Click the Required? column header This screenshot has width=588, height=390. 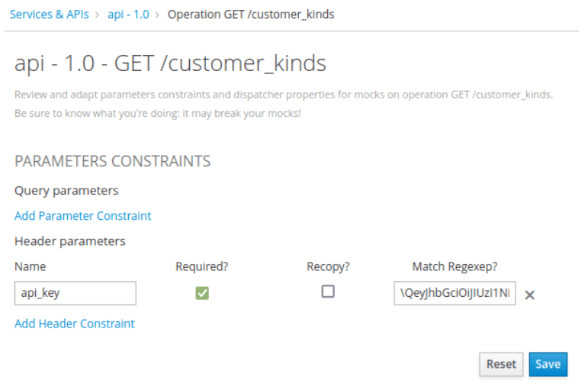coord(201,266)
